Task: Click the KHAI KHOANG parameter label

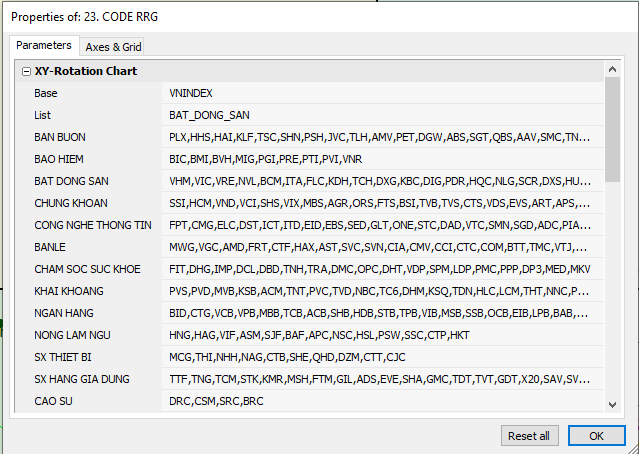Action: [x=69, y=291]
